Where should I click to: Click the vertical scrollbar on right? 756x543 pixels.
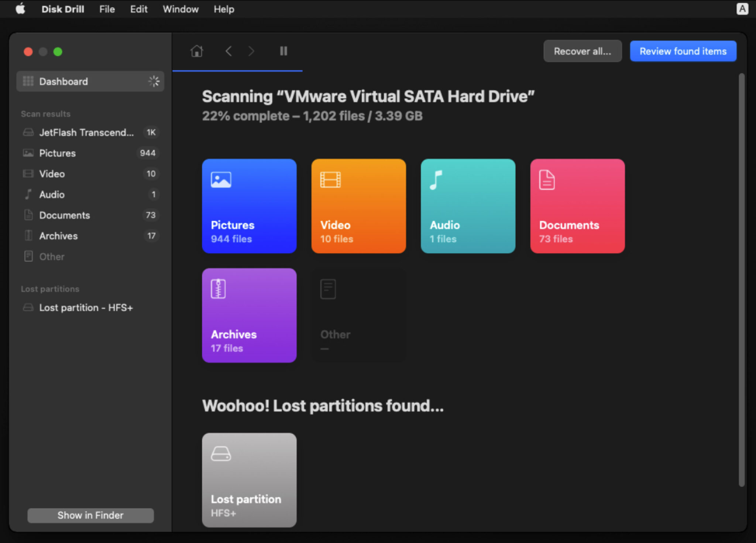pos(741,280)
